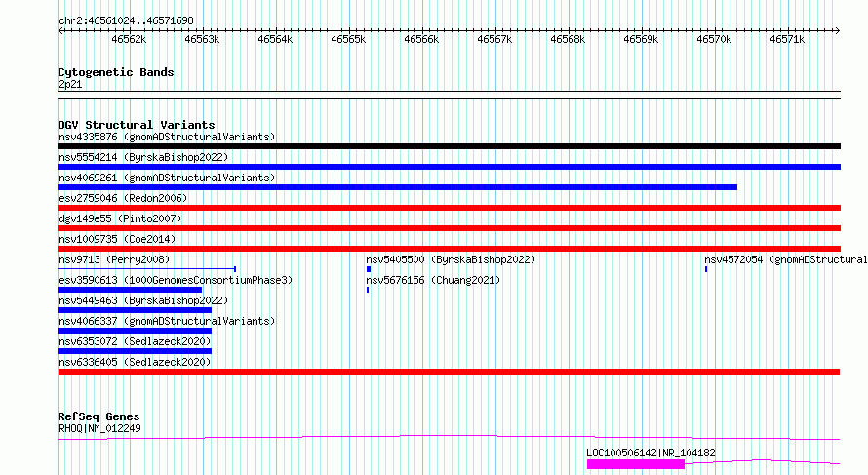Click the small blue marker under nsv5405500

coord(369,269)
